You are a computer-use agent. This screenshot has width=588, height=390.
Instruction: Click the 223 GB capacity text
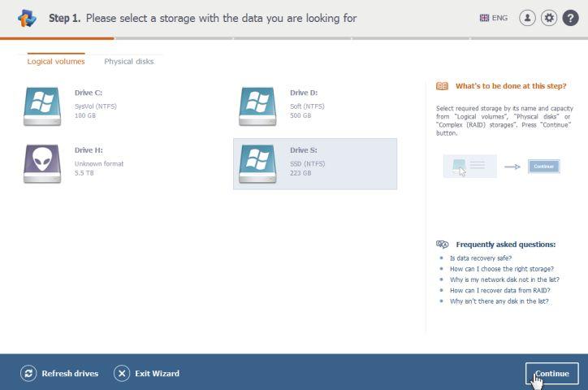[x=300, y=173]
